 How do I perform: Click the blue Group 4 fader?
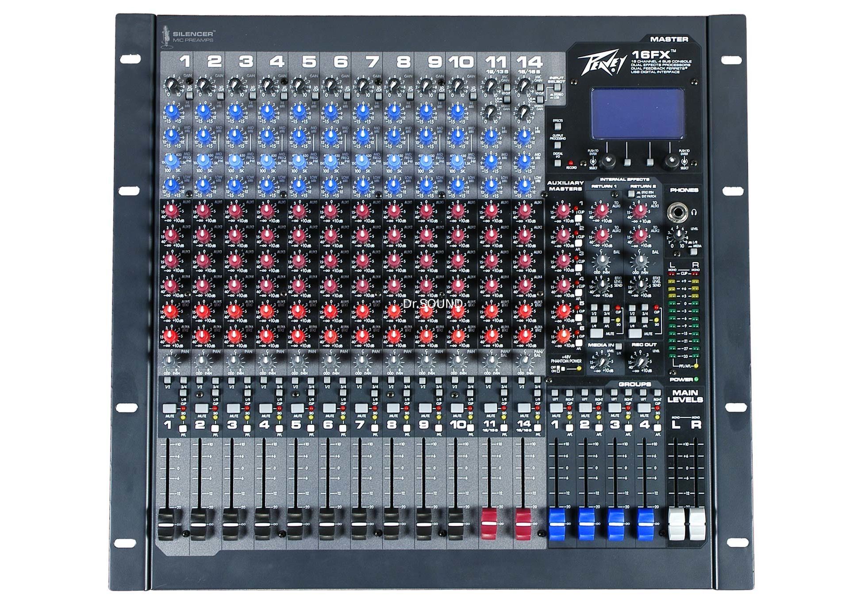[645, 524]
